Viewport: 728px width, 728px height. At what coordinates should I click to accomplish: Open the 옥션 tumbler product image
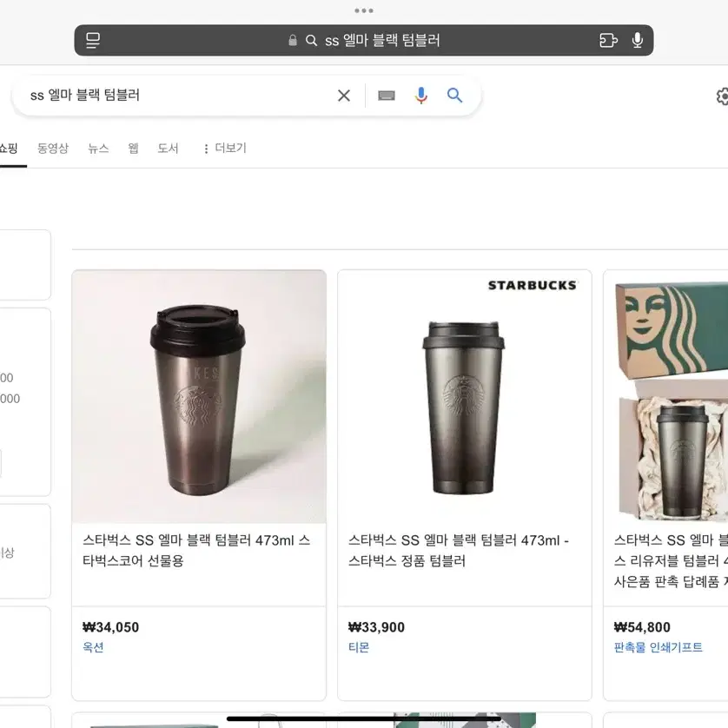click(199, 397)
